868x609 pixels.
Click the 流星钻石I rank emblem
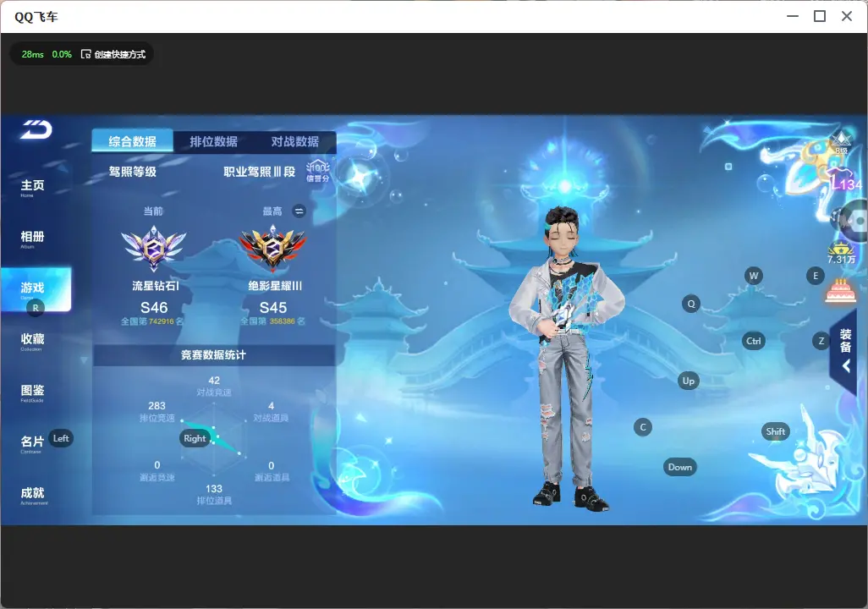pos(154,249)
